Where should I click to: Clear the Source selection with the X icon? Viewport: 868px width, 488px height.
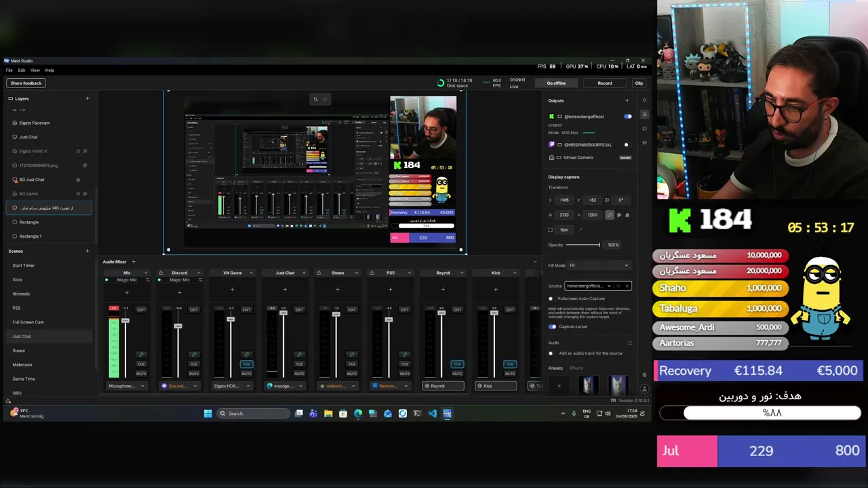click(627, 286)
